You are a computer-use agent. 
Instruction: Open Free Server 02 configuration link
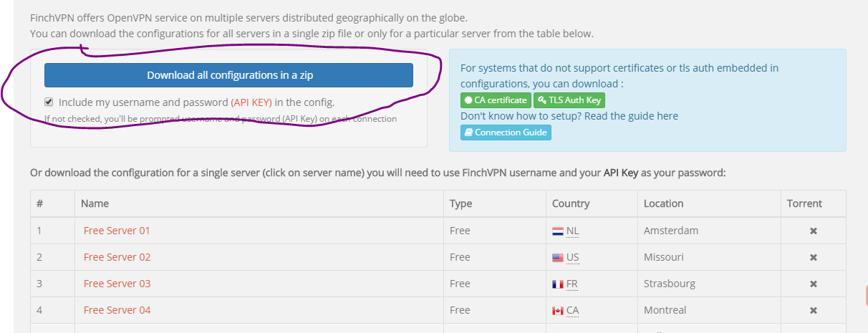(x=117, y=257)
